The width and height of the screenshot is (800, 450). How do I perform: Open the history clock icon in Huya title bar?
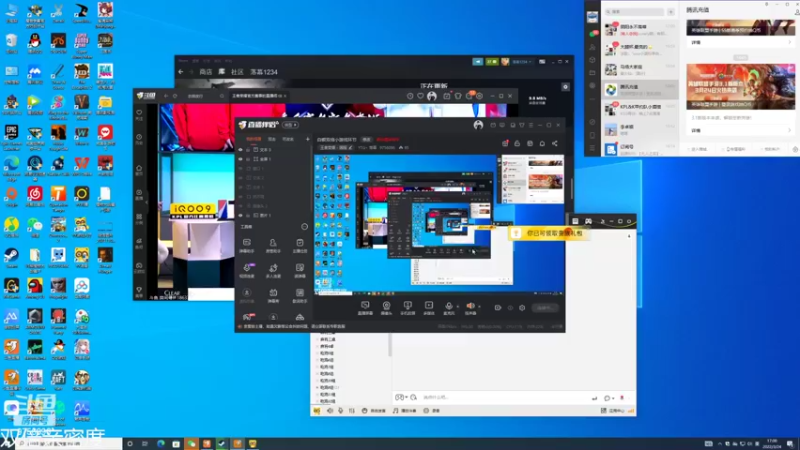[x=410, y=96]
